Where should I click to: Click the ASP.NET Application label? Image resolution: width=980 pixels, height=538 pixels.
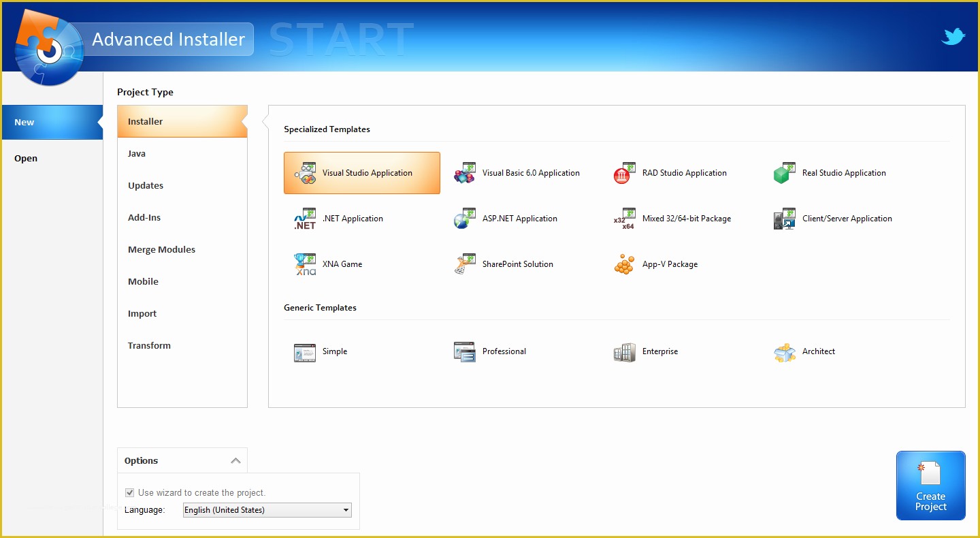click(519, 219)
